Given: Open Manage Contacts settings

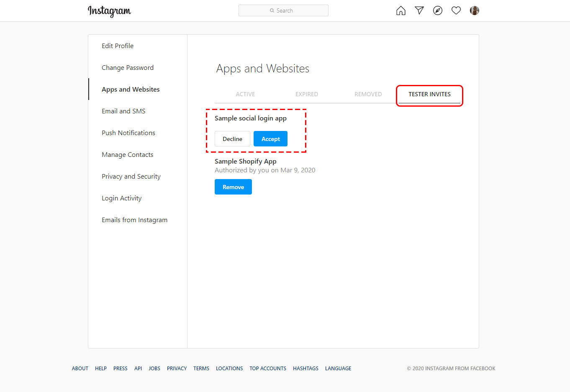Looking at the screenshot, I should (128, 154).
